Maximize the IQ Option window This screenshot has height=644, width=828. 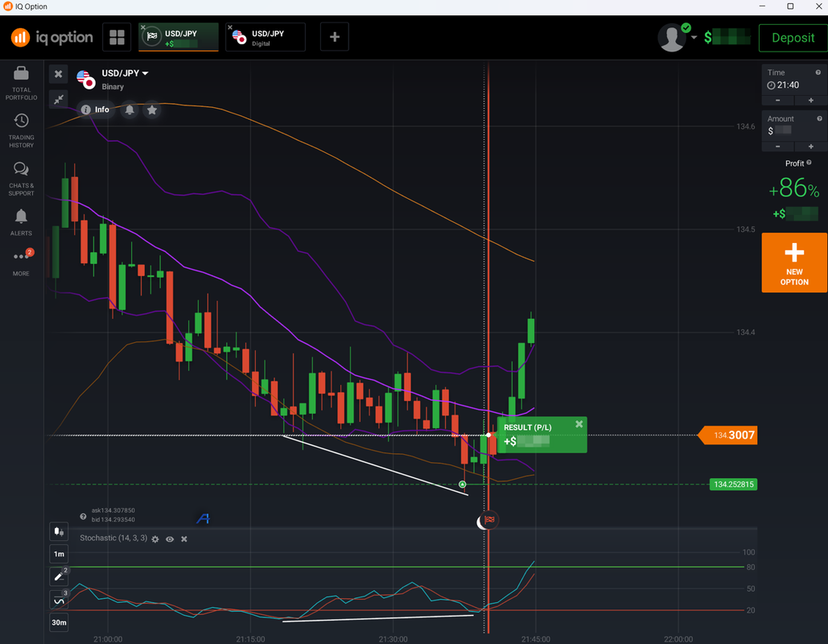pos(790,6)
